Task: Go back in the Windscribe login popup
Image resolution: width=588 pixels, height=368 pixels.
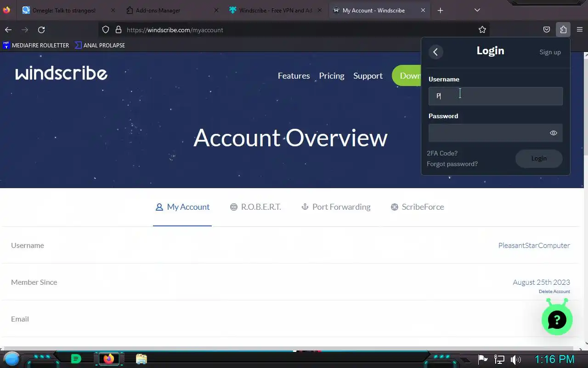Action: pyautogui.click(x=435, y=52)
